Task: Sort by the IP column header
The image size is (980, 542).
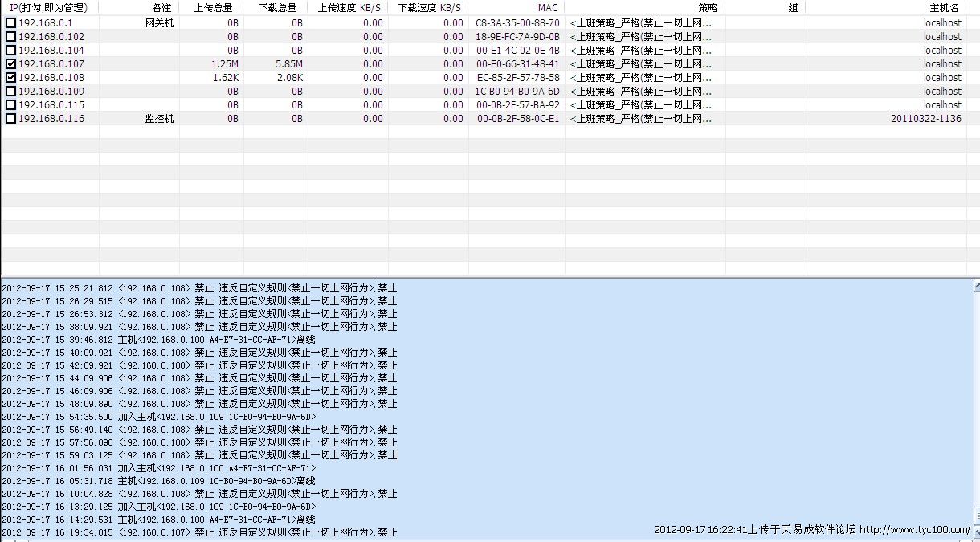Action: 50,7
